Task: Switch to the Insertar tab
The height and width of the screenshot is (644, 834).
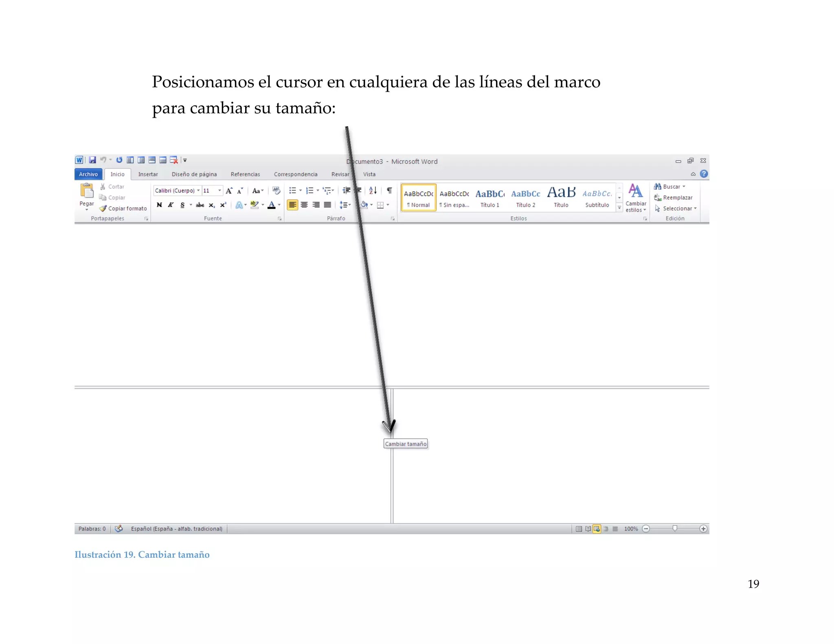Action: [x=148, y=174]
